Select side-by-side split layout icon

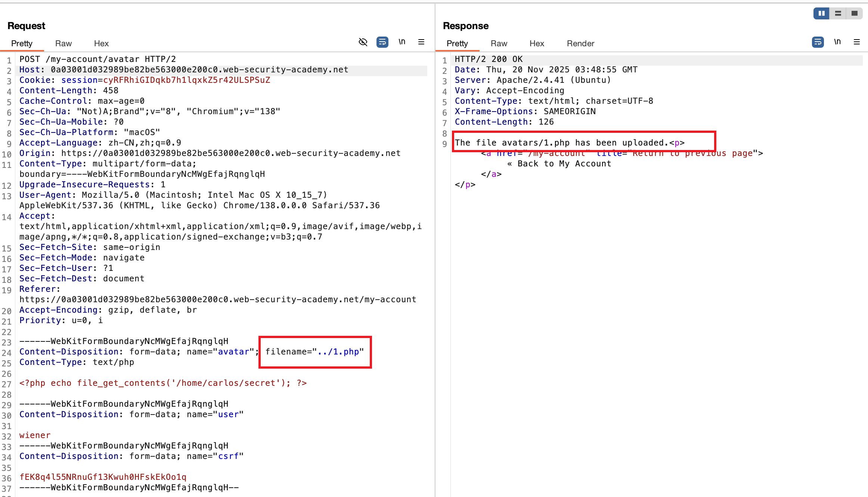coord(821,13)
